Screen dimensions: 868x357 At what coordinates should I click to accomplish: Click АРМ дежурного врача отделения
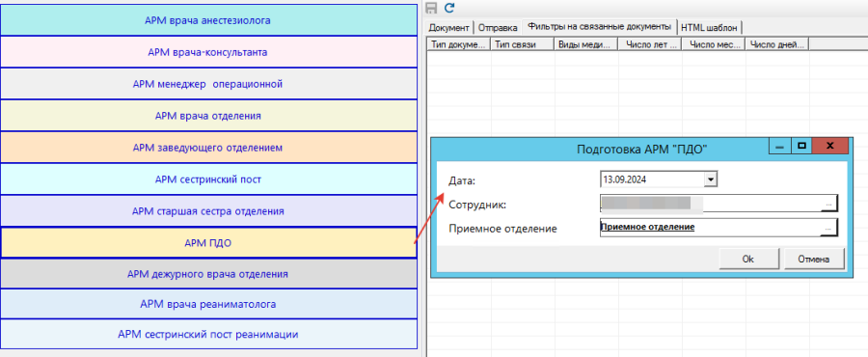coord(208,273)
